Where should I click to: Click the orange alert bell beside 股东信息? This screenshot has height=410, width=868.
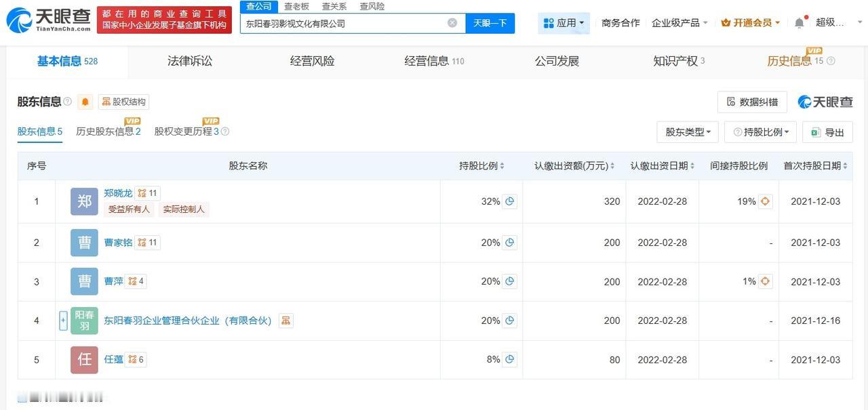[x=85, y=102]
